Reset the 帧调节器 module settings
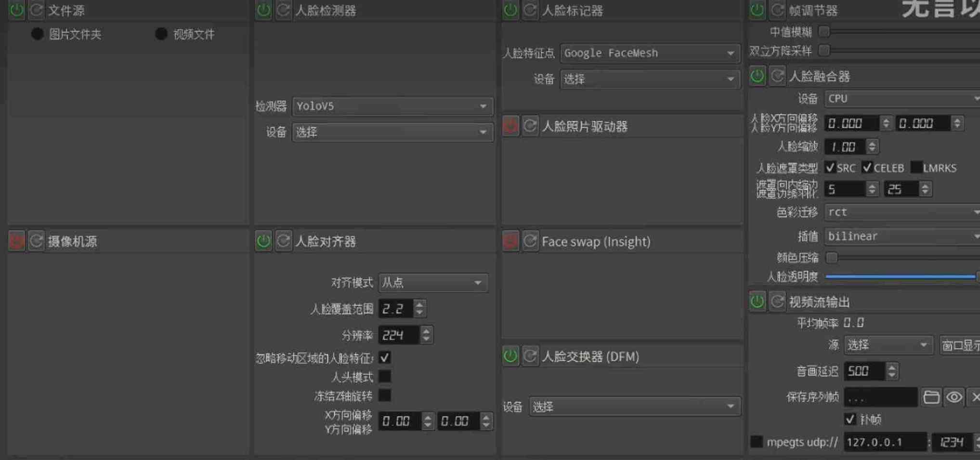This screenshot has height=460, width=980. pos(777,10)
